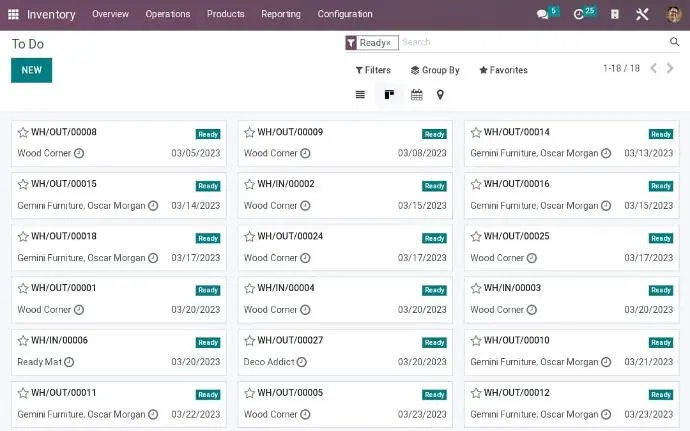Switch to map view

440,95
